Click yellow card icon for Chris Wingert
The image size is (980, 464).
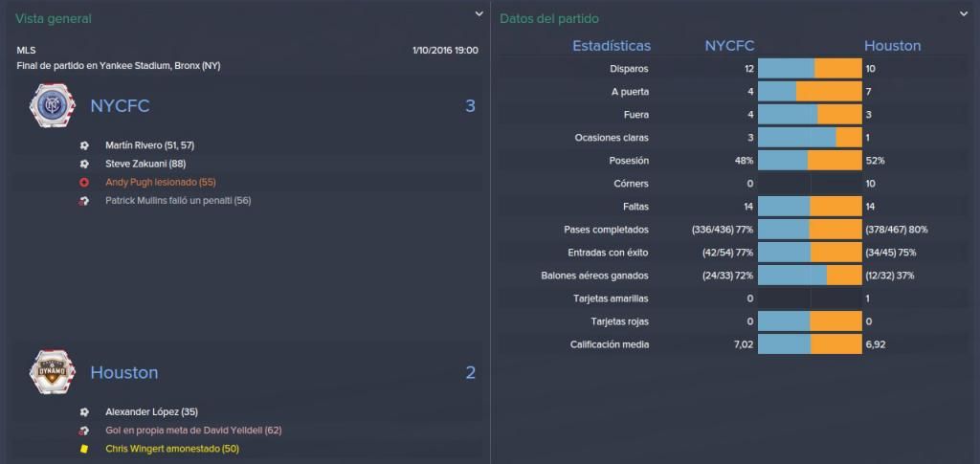[x=84, y=449]
